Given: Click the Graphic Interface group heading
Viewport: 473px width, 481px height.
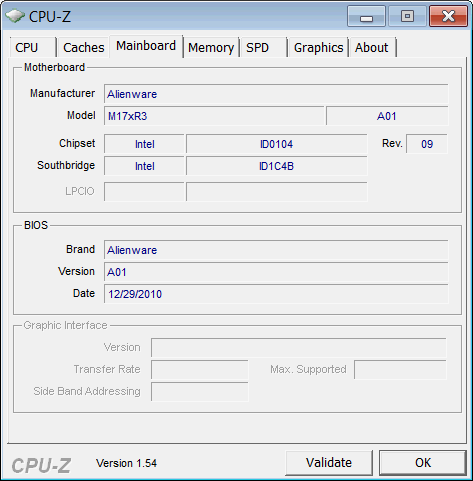Looking at the screenshot, I should 65,325.
